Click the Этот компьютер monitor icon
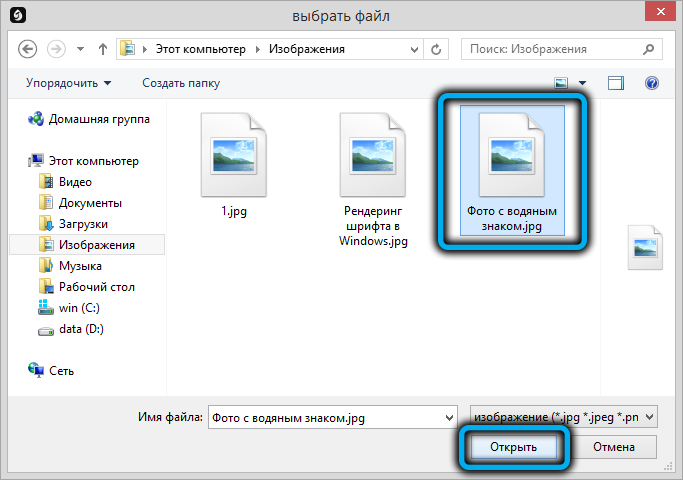This screenshot has height=480, width=683. point(36,161)
